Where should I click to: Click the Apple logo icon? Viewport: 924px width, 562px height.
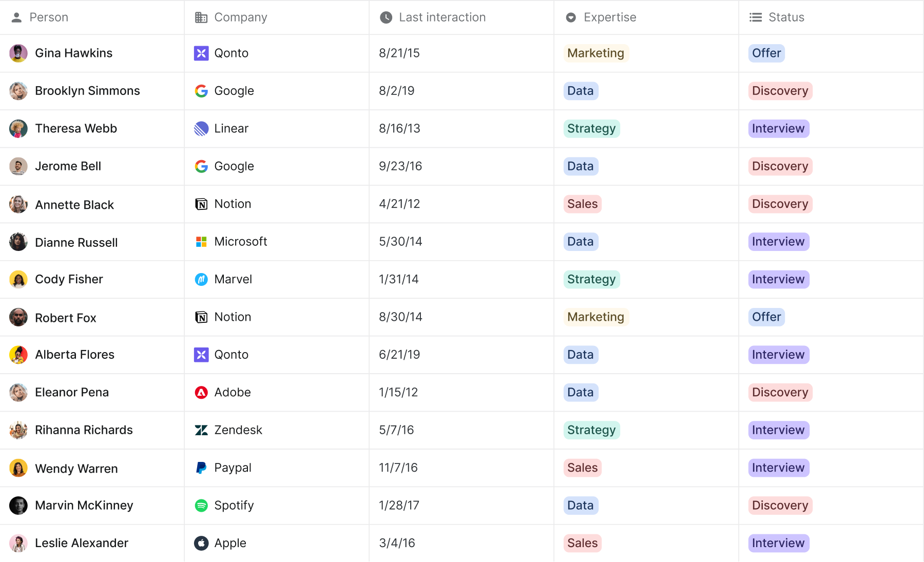(x=201, y=543)
